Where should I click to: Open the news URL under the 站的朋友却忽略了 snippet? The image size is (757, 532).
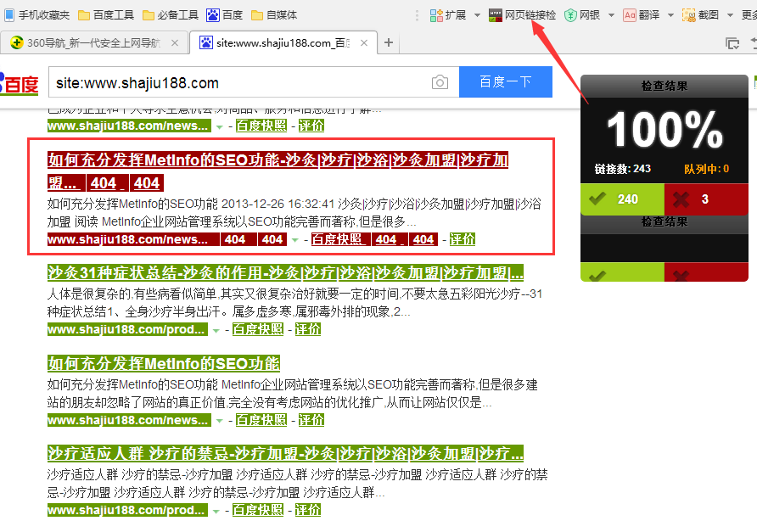pyautogui.click(x=129, y=420)
